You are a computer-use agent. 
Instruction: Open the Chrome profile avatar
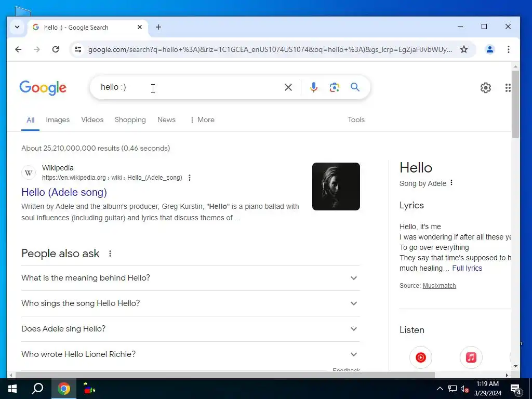coord(489,49)
